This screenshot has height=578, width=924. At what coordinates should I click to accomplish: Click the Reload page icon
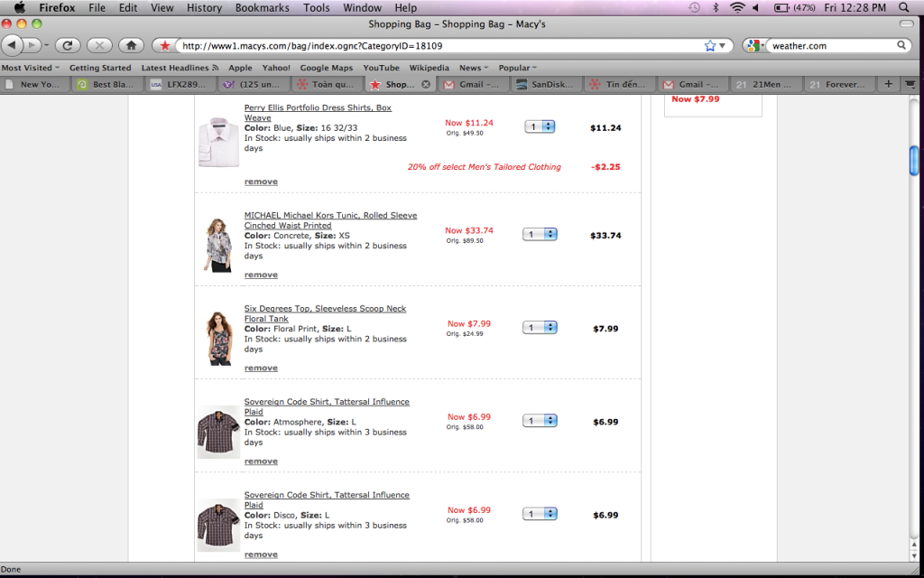pos(68,44)
